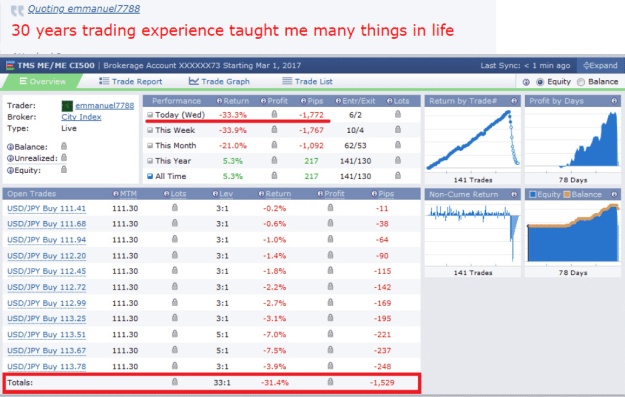Click the trader avatar thumbnail
625x397 pixels.
[67, 106]
